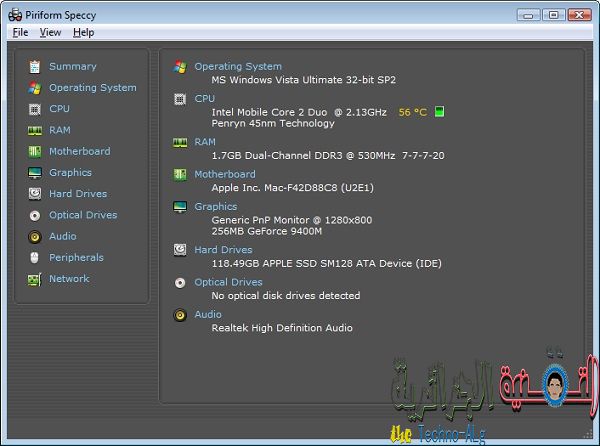This screenshot has height=446, width=600.
Task: Open the View menu
Action: (50, 33)
